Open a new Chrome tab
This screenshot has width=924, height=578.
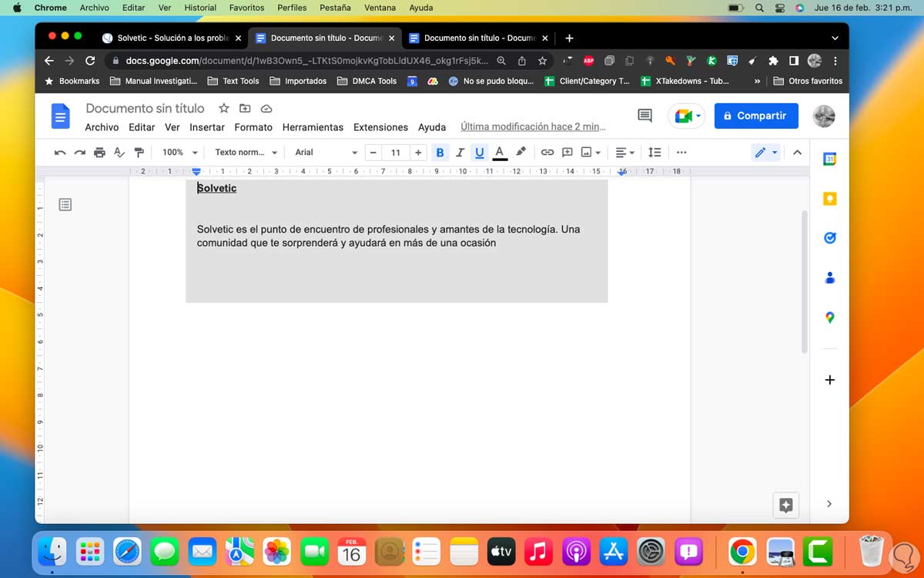coord(569,38)
